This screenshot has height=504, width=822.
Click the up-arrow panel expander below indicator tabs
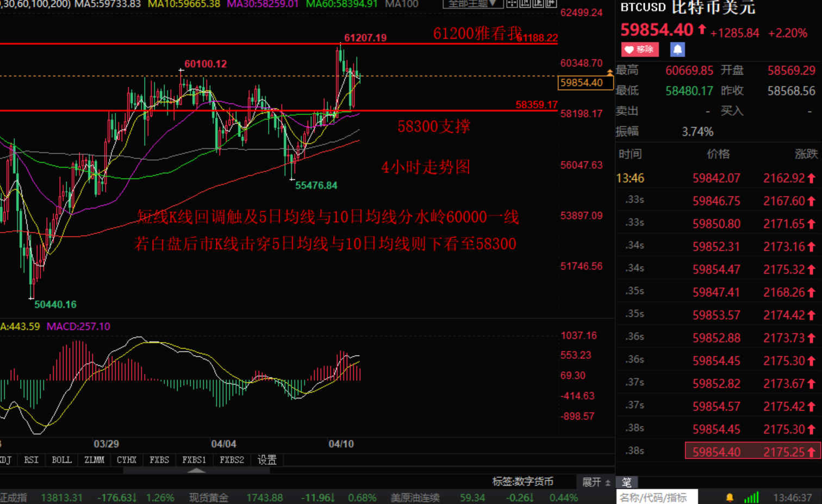(196, 470)
